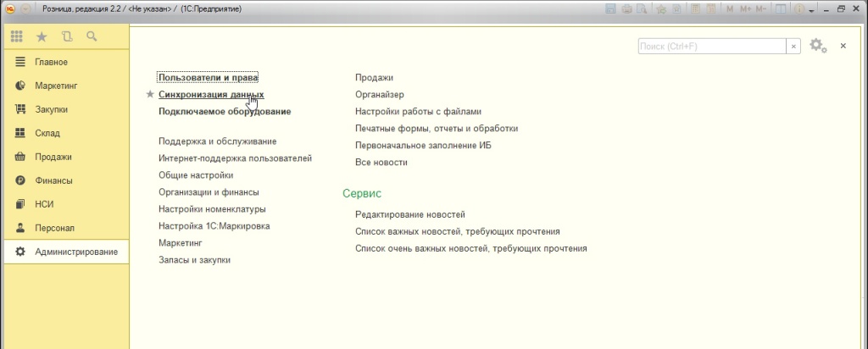
Task: Open Пользователи и права link
Action: [x=208, y=78]
